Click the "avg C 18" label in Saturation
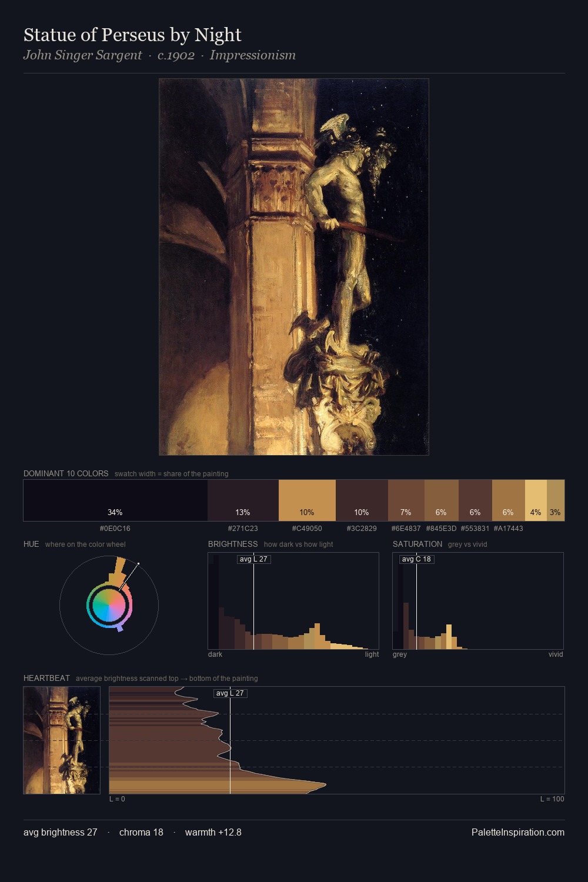This screenshot has width=588, height=882. (416, 559)
